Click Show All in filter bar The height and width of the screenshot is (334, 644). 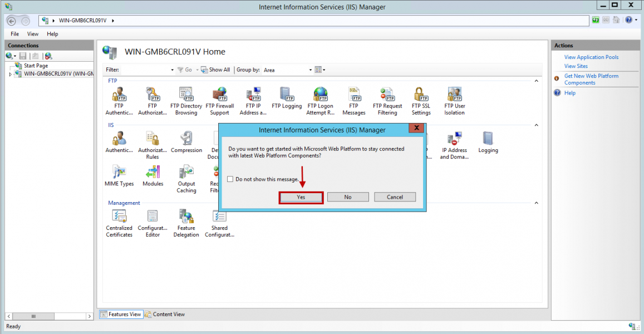coord(215,70)
